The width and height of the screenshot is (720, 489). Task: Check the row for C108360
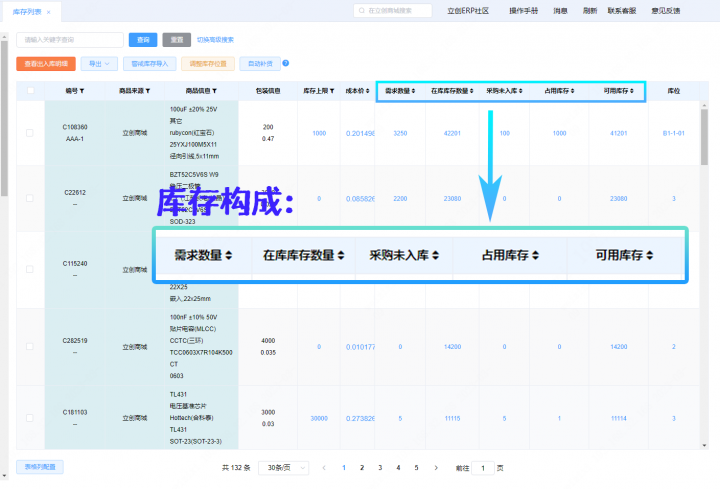tap(30, 133)
